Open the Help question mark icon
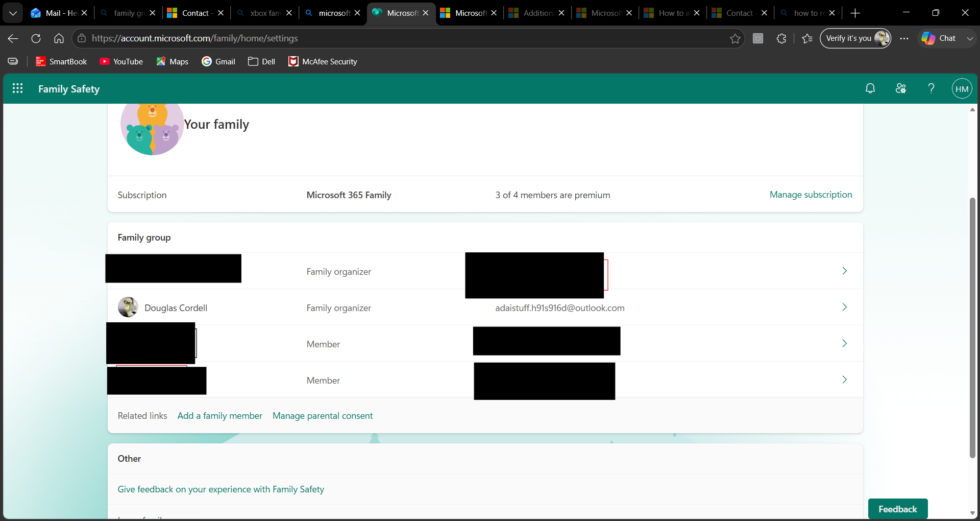The image size is (980, 521). (x=931, y=89)
